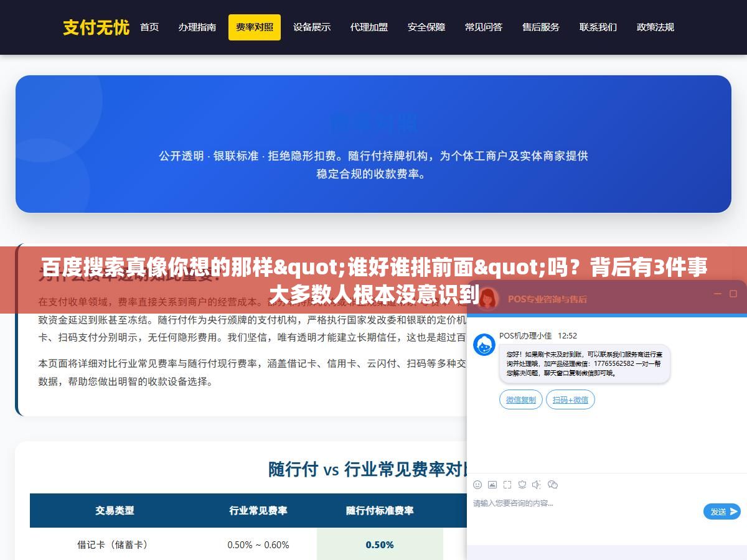Maximize the POS专业咨询与售后 chat window
Image resolution: width=747 pixels, height=560 pixels.
[x=733, y=294]
